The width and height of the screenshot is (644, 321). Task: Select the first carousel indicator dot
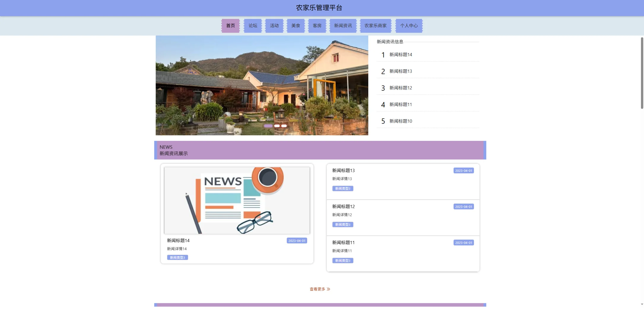pos(268,126)
